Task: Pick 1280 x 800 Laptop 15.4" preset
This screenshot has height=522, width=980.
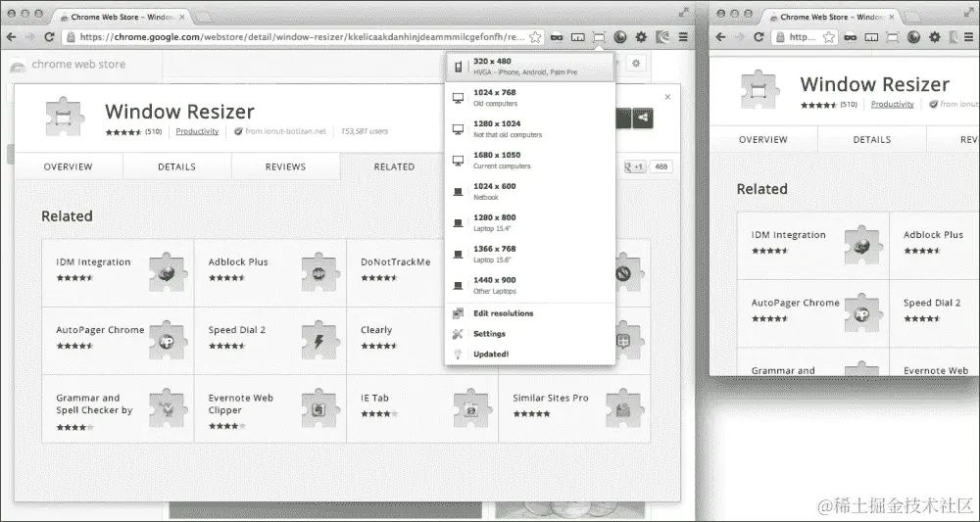Action: pos(530,223)
